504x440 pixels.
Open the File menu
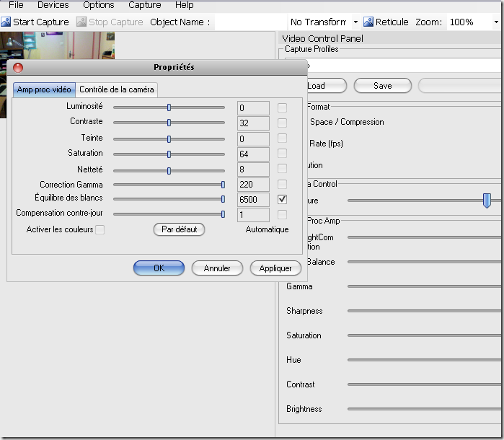(16, 5)
